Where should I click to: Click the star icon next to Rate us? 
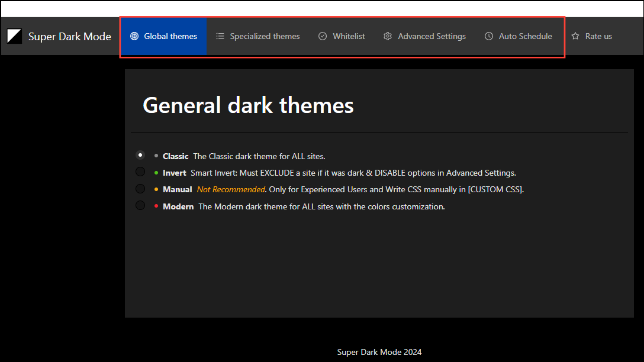(x=575, y=36)
